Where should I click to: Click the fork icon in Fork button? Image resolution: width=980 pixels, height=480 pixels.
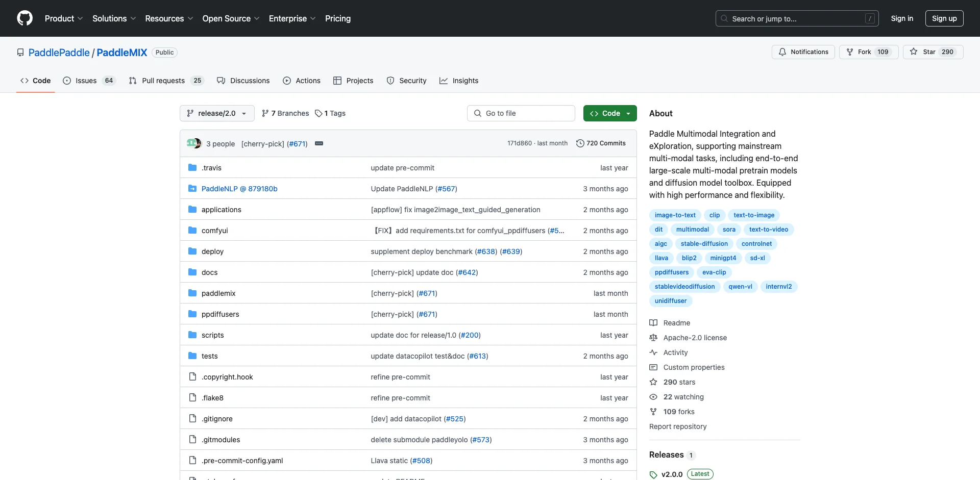click(x=850, y=52)
